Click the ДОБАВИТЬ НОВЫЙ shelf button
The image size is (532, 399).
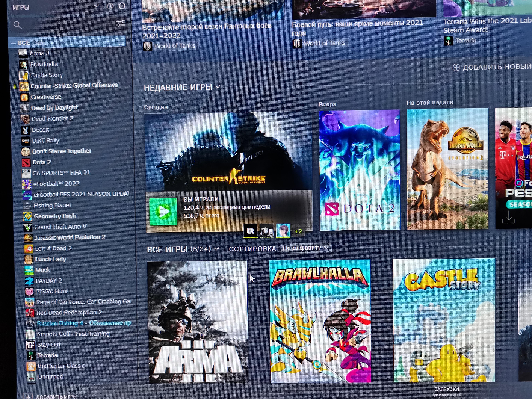click(x=492, y=67)
